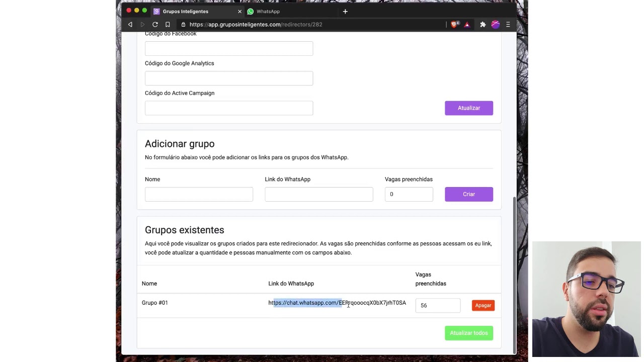Click the Adicionar grupo heading
644x362 pixels.
(x=180, y=144)
